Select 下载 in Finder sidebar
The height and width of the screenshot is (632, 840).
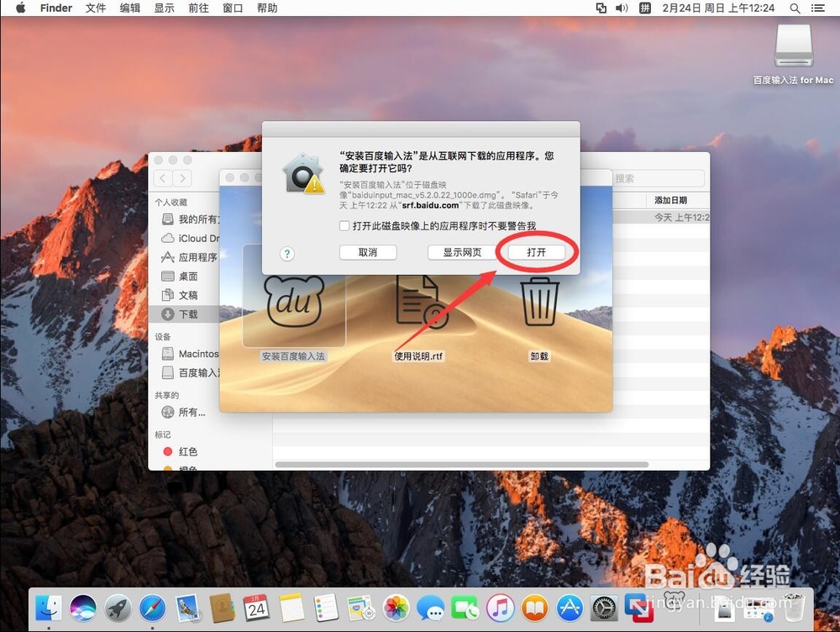[x=184, y=314]
